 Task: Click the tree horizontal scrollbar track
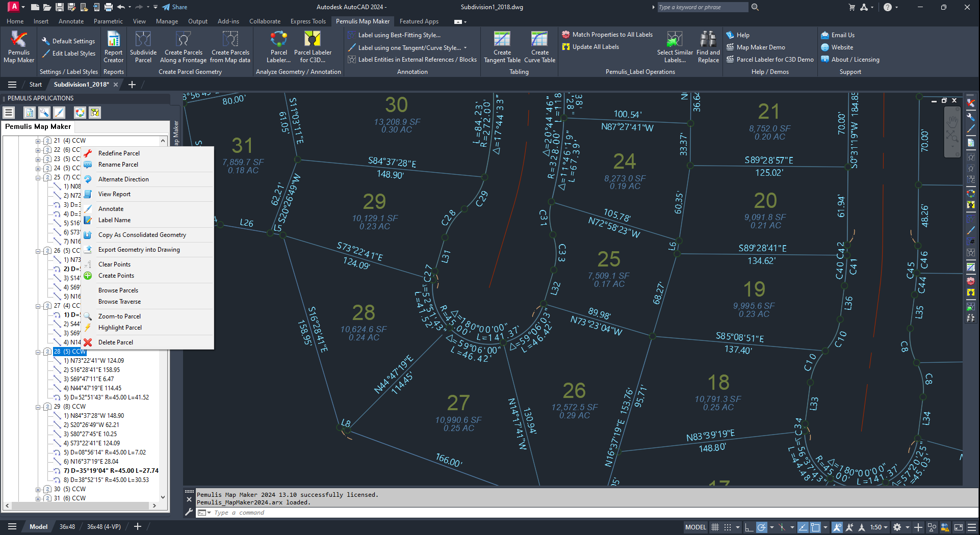pyautogui.click(x=81, y=506)
